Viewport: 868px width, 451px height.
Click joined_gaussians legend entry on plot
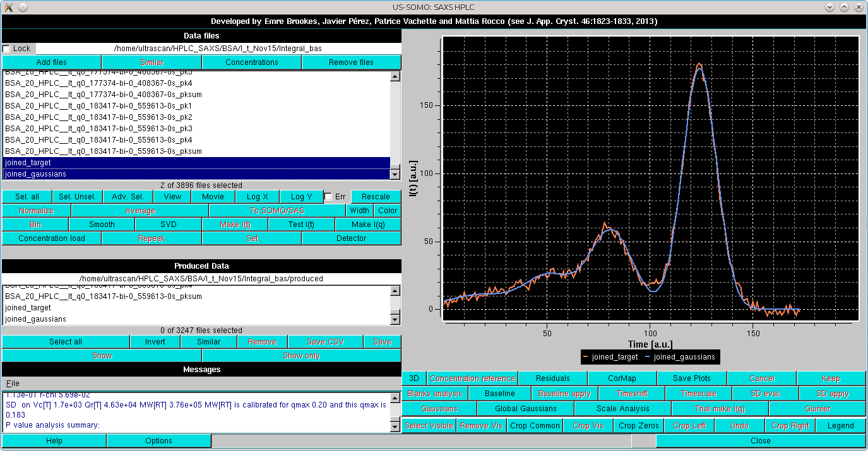point(679,357)
